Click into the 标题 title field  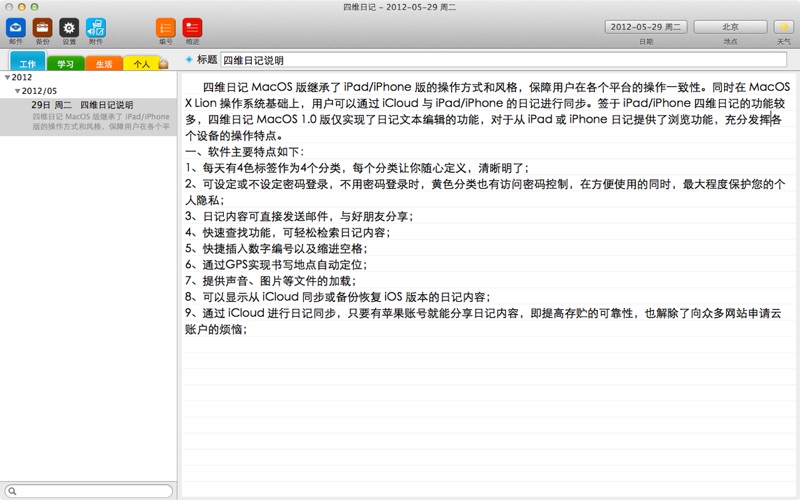pos(504,60)
